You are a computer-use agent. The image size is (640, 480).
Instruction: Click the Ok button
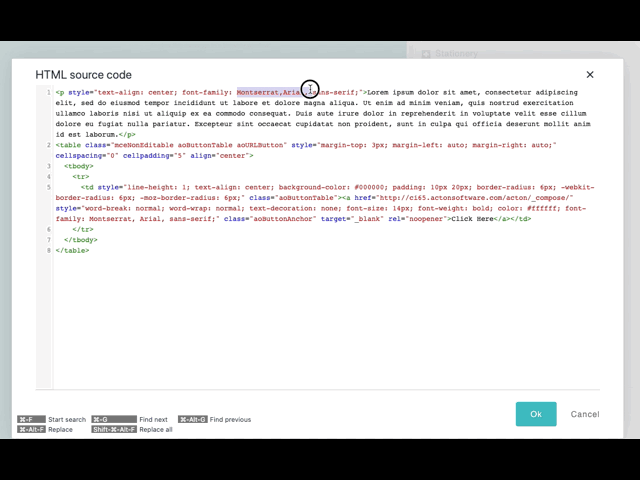pyautogui.click(x=536, y=414)
